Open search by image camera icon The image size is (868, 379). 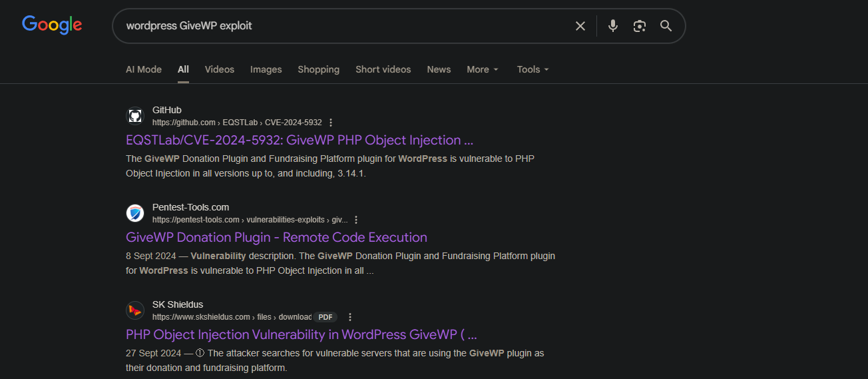pos(640,26)
